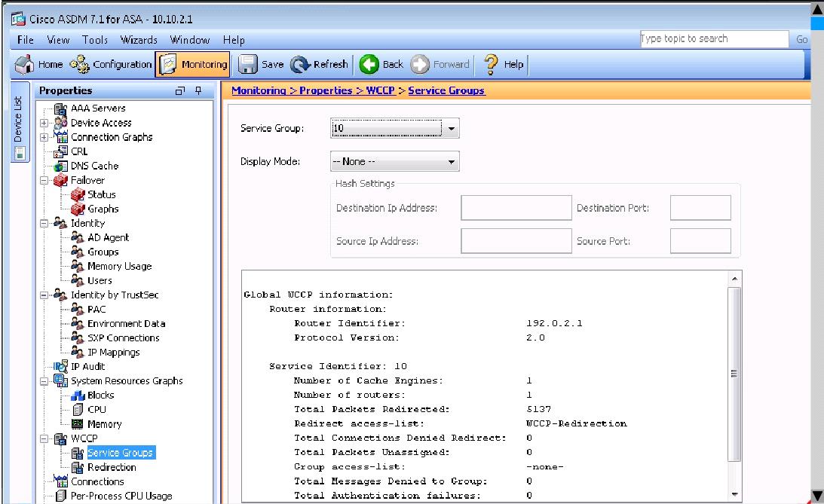Collapse the Failover tree node
Screen dimensions: 824x504
tap(44, 180)
